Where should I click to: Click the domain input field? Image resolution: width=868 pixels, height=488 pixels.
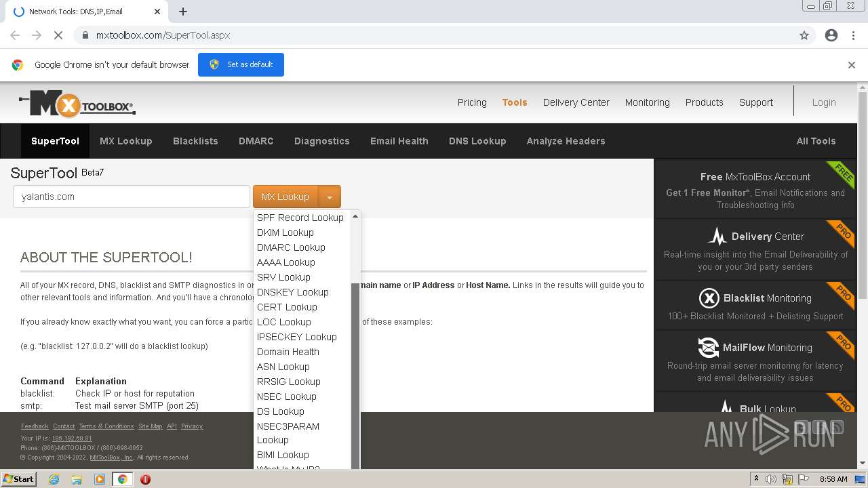pos(132,197)
